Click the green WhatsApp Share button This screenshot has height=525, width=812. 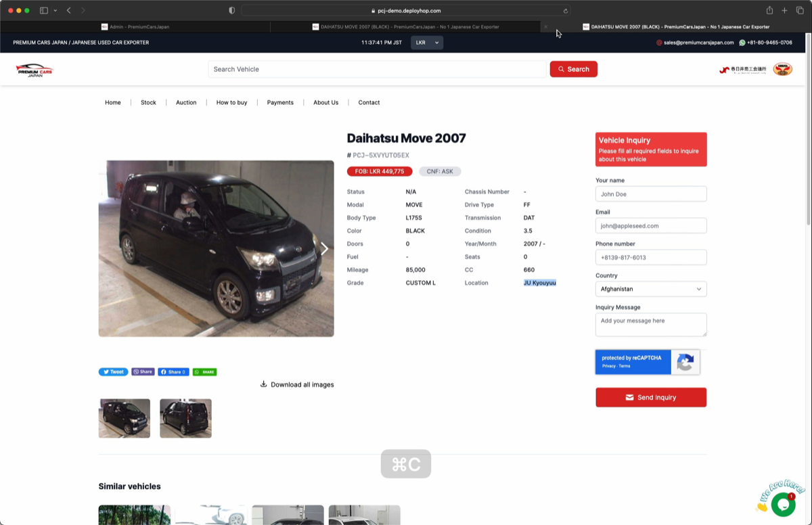tap(204, 372)
